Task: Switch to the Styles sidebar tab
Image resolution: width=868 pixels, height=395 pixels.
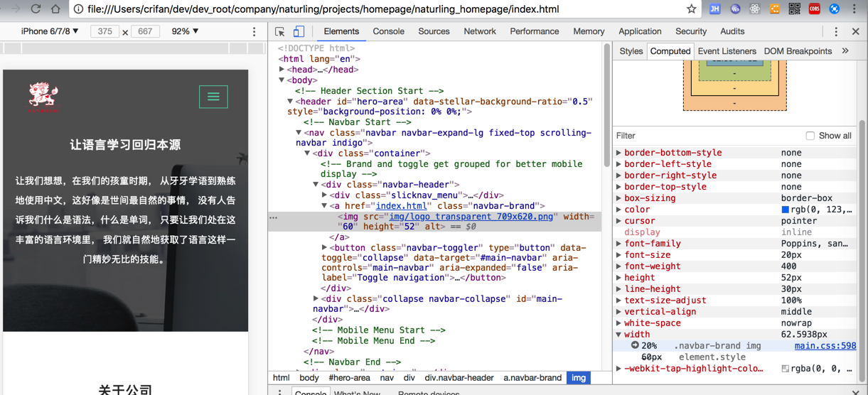Action: click(631, 51)
